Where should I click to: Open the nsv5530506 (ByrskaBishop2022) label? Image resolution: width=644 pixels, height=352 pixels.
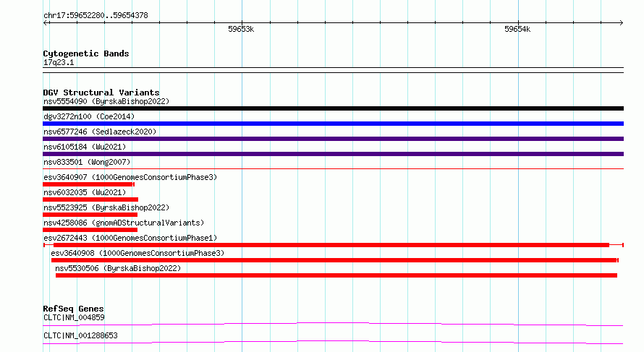click(x=118, y=268)
